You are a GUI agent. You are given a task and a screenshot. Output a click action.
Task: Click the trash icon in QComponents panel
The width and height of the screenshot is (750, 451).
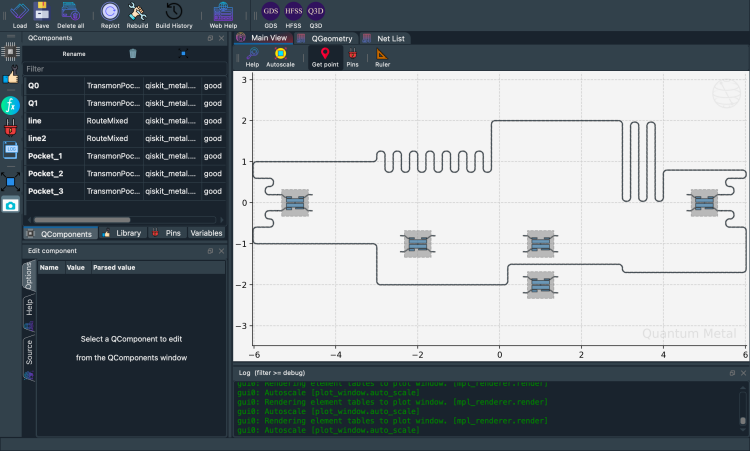(x=133, y=54)
